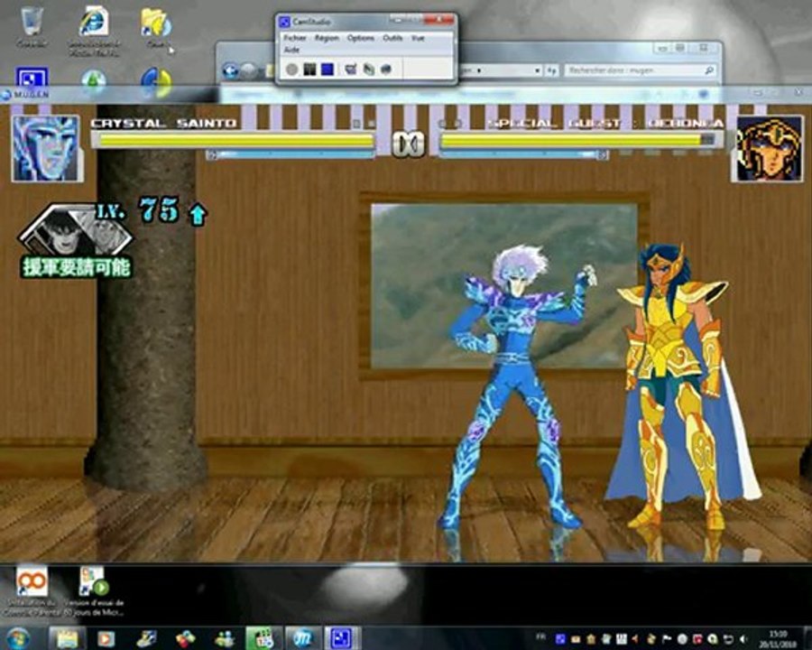The image size is (812, 650).
Task: Click the CamStudio Pause button
Action: click(x=309, y=69)
